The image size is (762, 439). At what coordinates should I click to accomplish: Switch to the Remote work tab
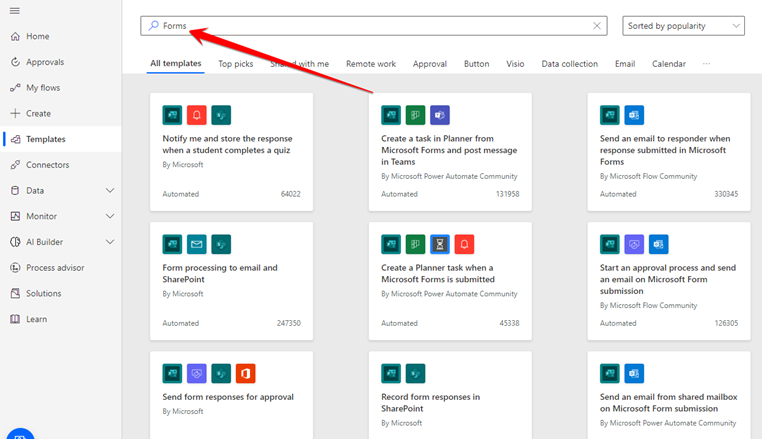tap(371, 64)
